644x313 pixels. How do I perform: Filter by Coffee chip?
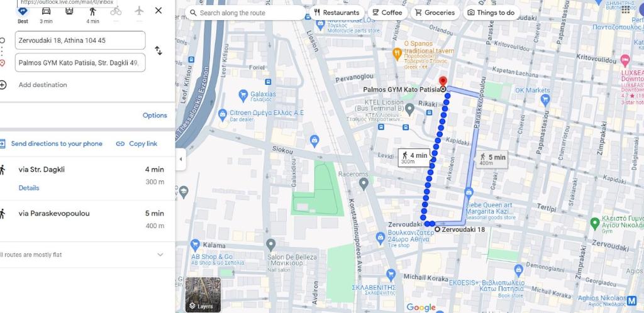click(x=387, y=13)
